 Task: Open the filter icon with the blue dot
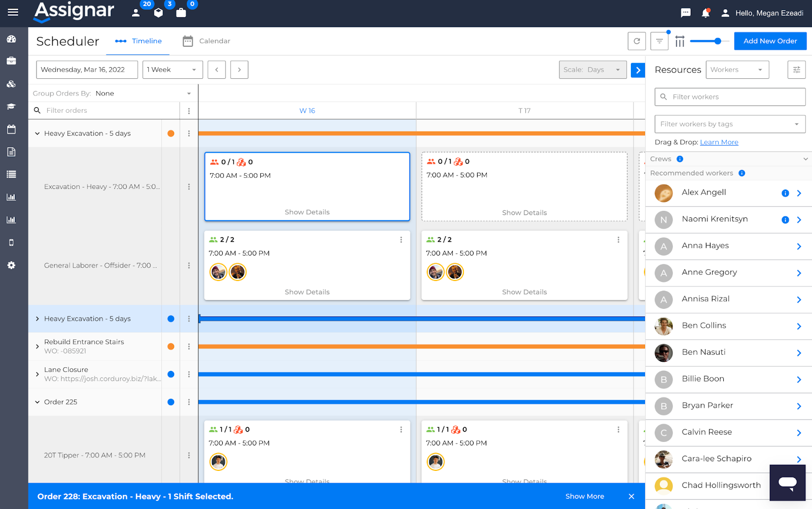coord(659,41)
